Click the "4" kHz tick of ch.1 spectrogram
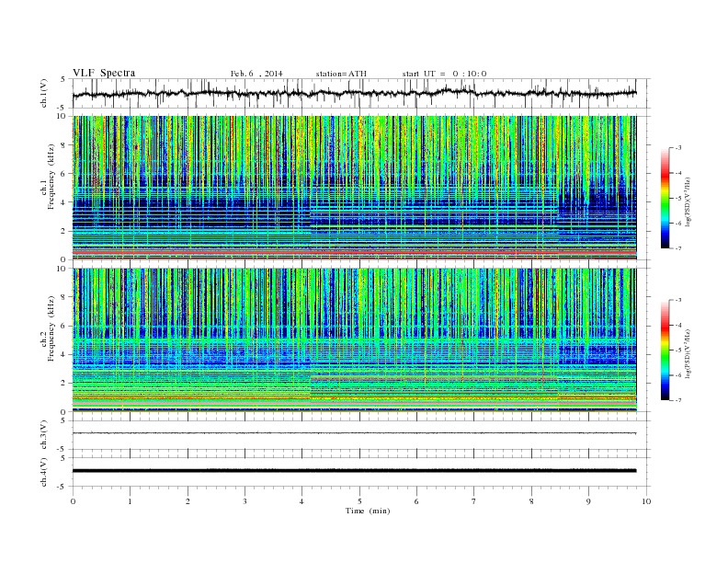The image size is (728, 563). pyautogui.click(x=63, y=202)
